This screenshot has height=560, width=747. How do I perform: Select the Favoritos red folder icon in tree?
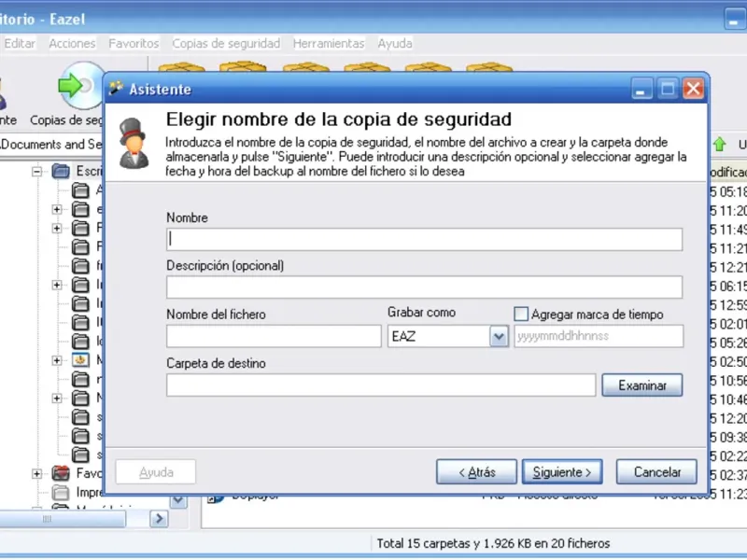(61, 473)
